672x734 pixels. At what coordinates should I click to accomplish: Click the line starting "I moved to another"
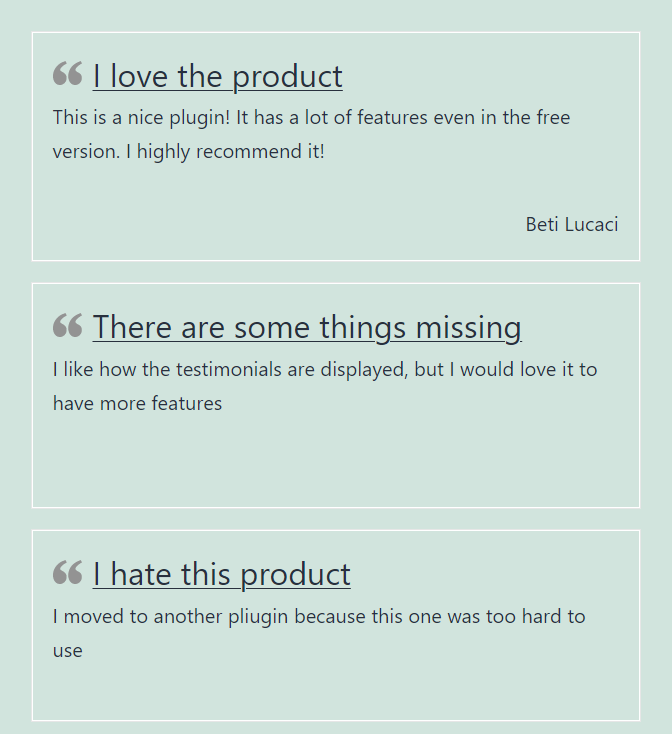319,617
